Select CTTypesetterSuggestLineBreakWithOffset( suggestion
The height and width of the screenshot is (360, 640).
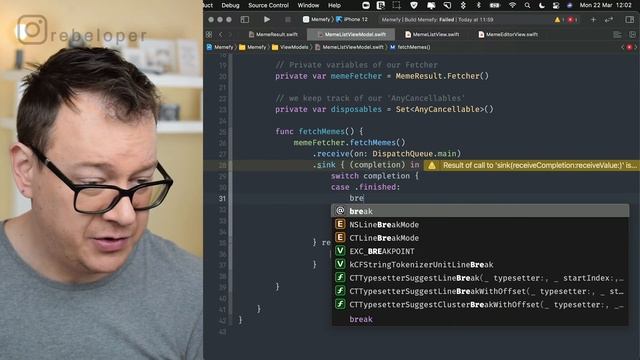480,291
